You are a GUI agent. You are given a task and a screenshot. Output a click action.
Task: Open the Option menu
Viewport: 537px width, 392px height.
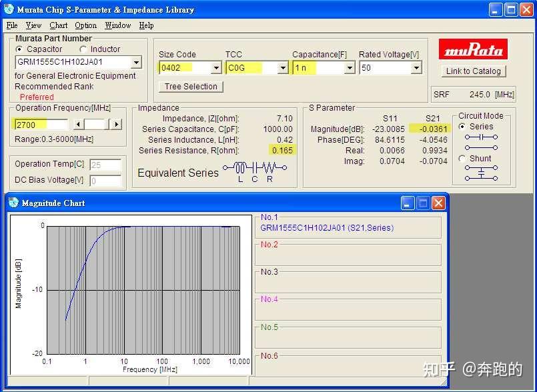85,25
